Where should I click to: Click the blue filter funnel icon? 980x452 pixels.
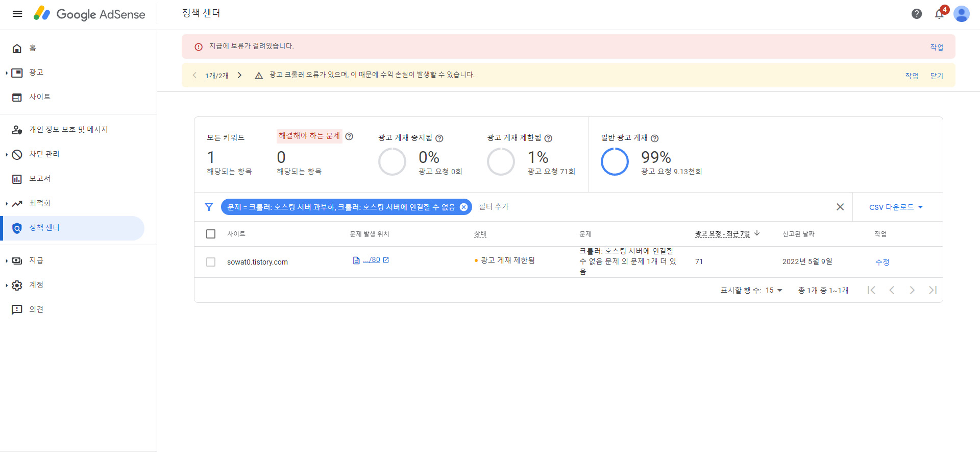(x=209, y=207)
